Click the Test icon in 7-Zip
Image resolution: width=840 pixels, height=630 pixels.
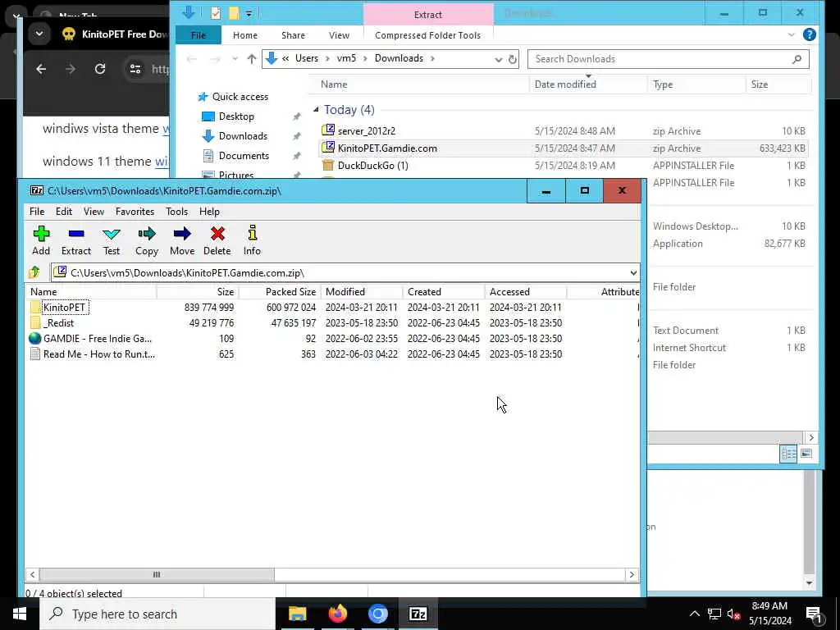click(x=112, y=240)
